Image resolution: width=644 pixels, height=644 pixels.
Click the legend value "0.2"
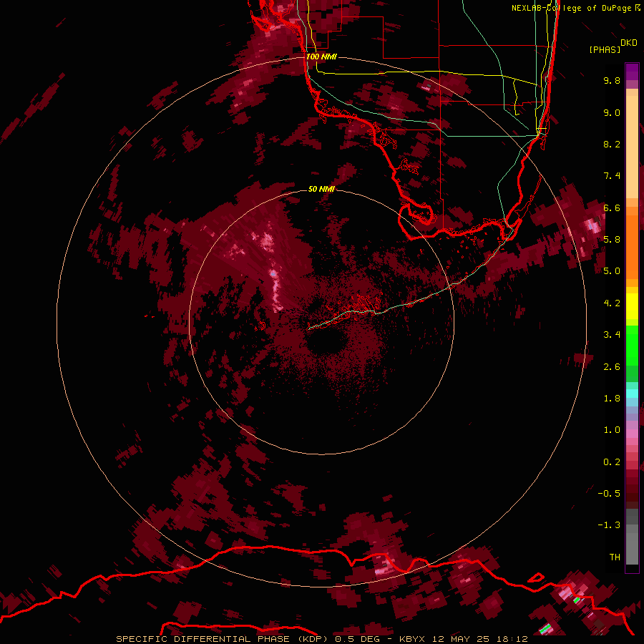click(x=612, y=462)
